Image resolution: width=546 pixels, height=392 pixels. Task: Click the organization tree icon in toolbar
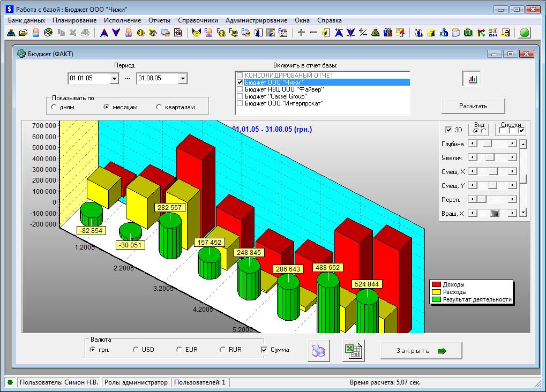[11, 33]
